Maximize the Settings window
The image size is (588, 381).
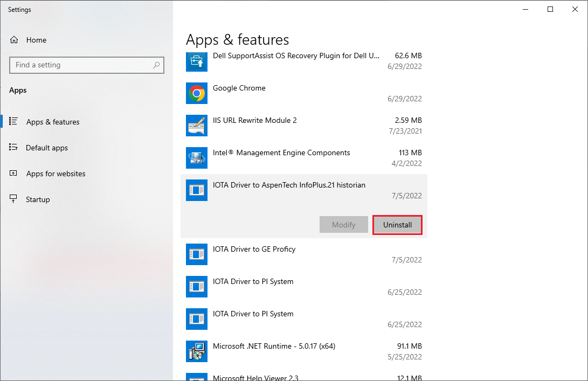tap(550, 9)
